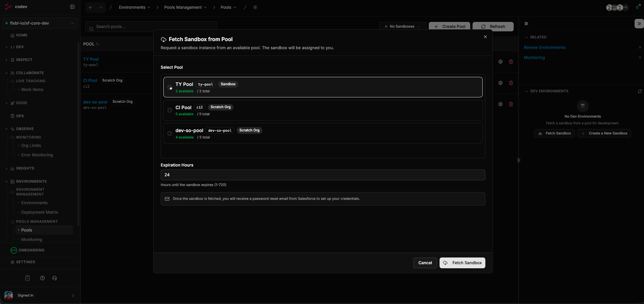Screen dimensions: 644x304
Task: Click the help question mark icon
Action: (42, 278)
